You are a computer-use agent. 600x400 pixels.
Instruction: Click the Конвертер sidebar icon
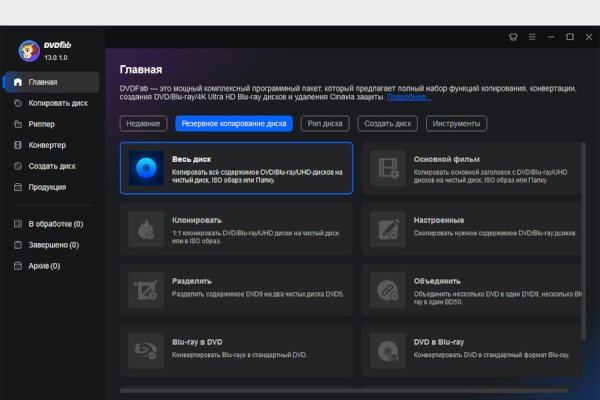tap(18, 145)
